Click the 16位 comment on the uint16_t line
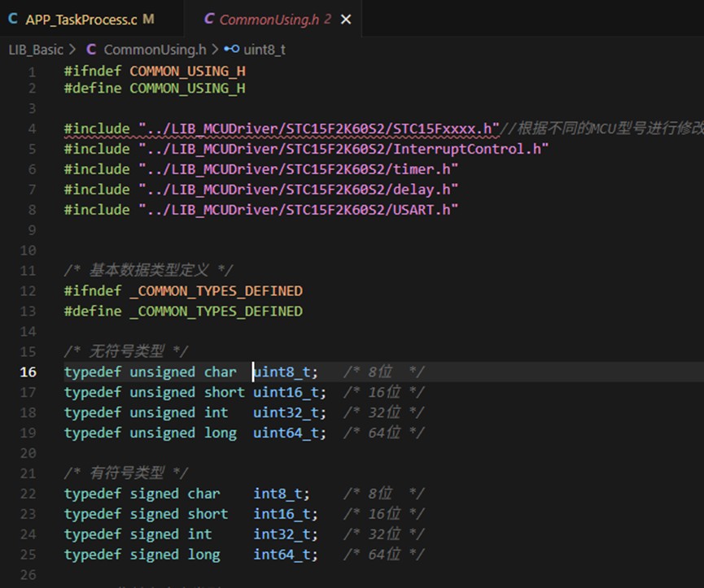704x588 pixels. point(384,392)
